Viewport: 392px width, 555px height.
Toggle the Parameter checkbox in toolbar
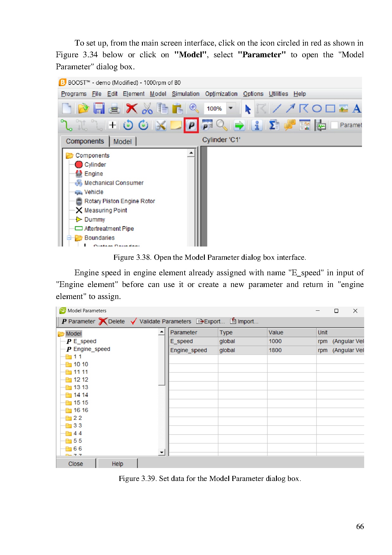click(334, 125)
